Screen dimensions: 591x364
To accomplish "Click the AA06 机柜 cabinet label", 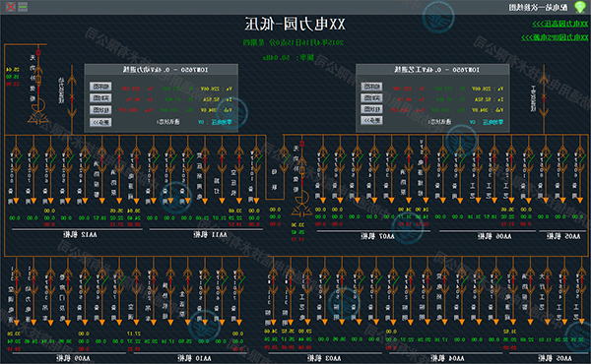I will pos(494,236).
